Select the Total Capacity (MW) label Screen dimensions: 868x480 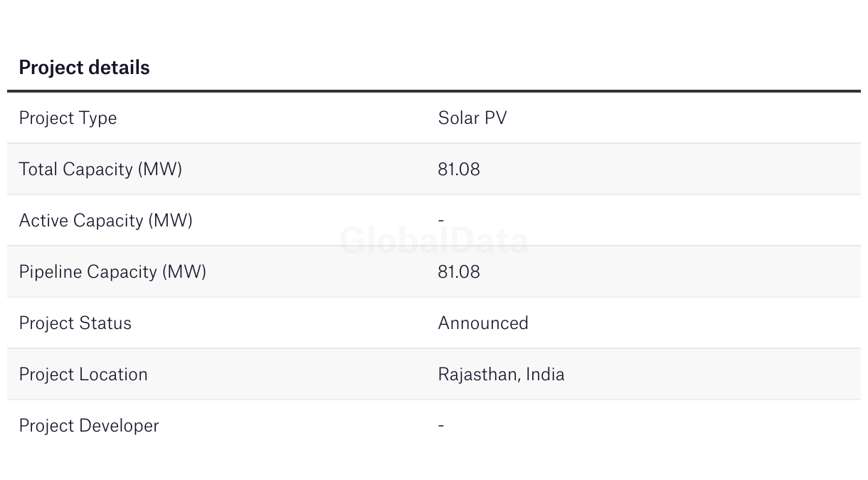point(100,169)
